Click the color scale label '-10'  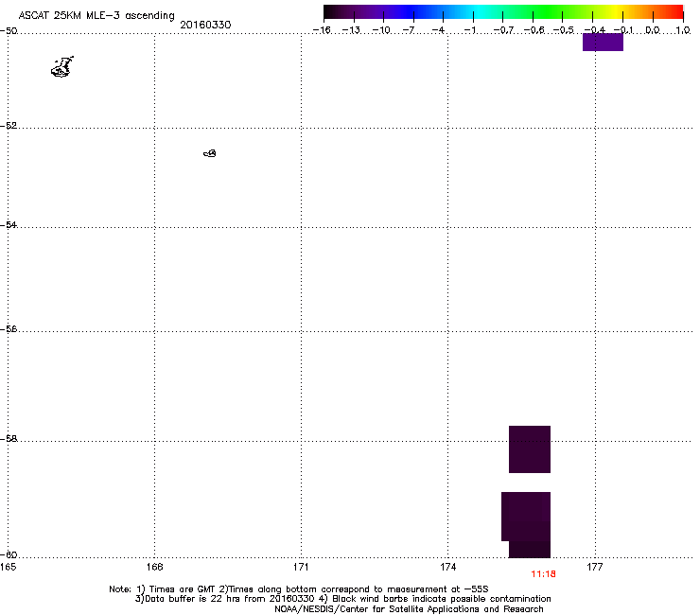381,30
